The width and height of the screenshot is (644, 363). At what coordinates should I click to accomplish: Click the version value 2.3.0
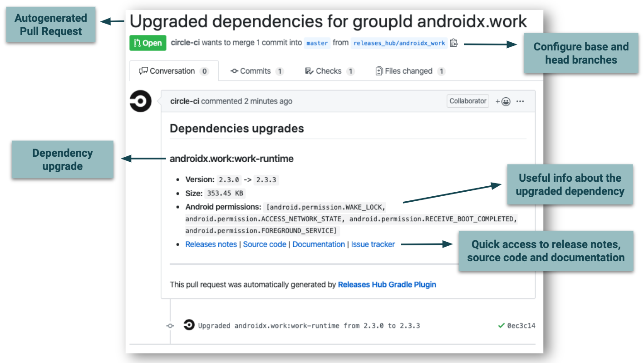[229, 180]
